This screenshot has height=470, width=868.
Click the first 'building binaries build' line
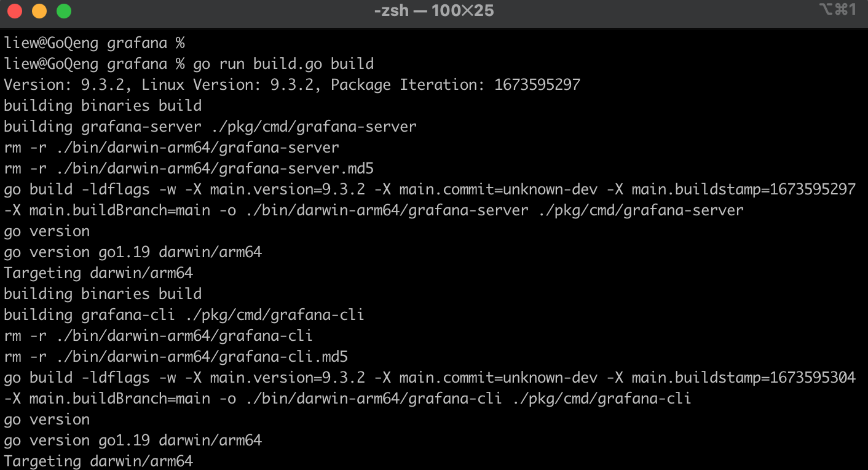(103, 106)
